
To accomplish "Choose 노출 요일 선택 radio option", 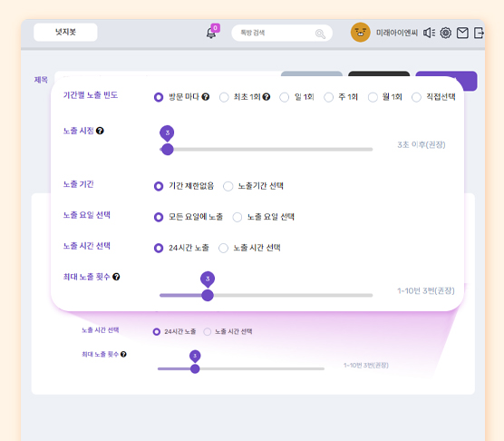I will [x=237, y=217].
